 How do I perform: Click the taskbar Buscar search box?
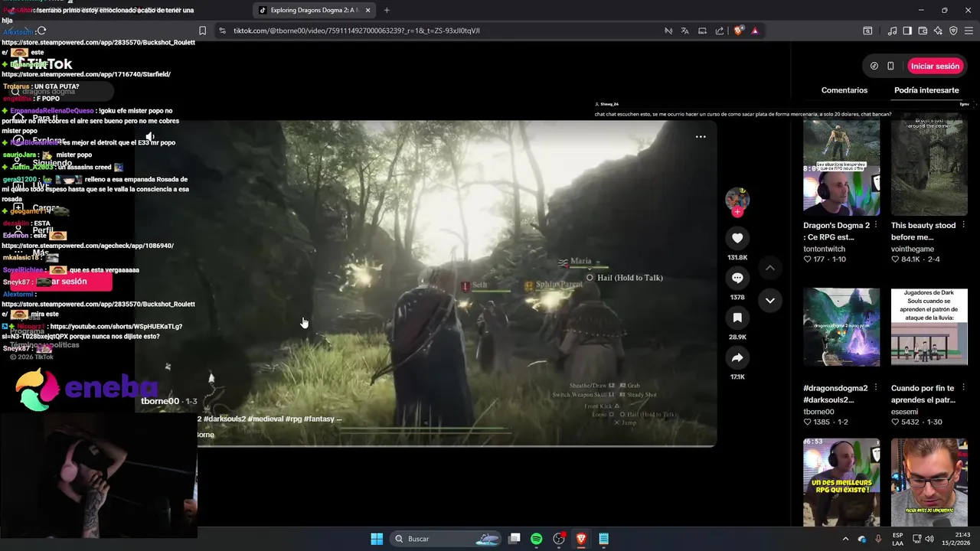[x=447, y=539]
